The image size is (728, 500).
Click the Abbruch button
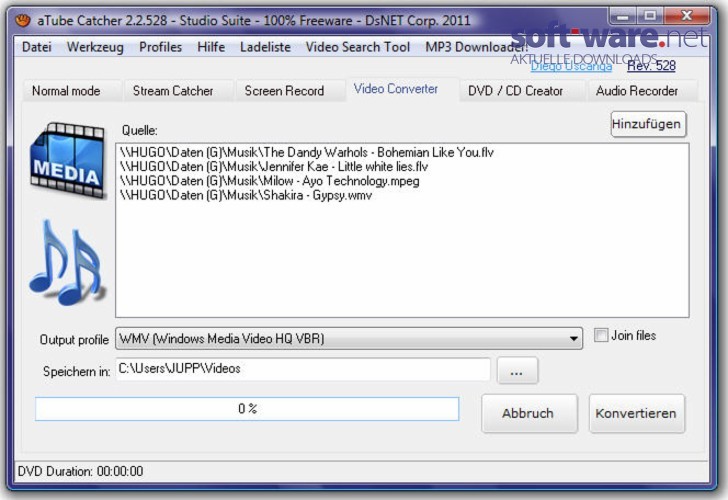click(x=529, y=413)
